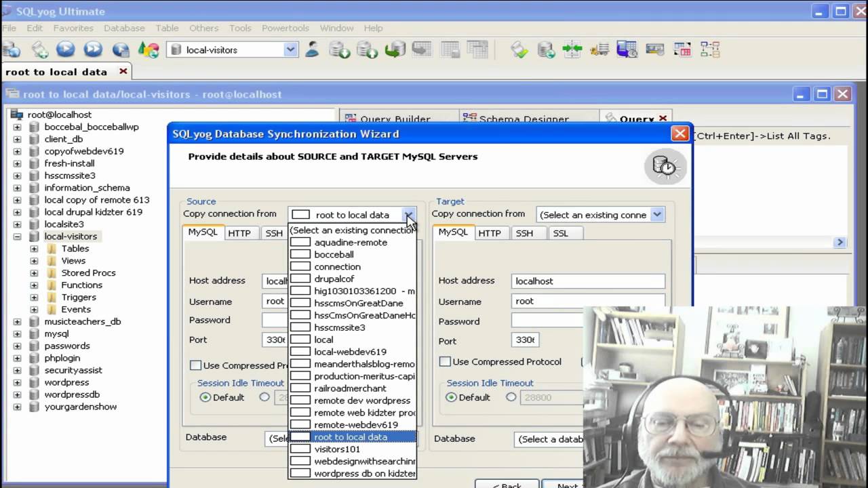Expand the Tables node under local-visitors

pyautogui.click(x=34, y=249)
